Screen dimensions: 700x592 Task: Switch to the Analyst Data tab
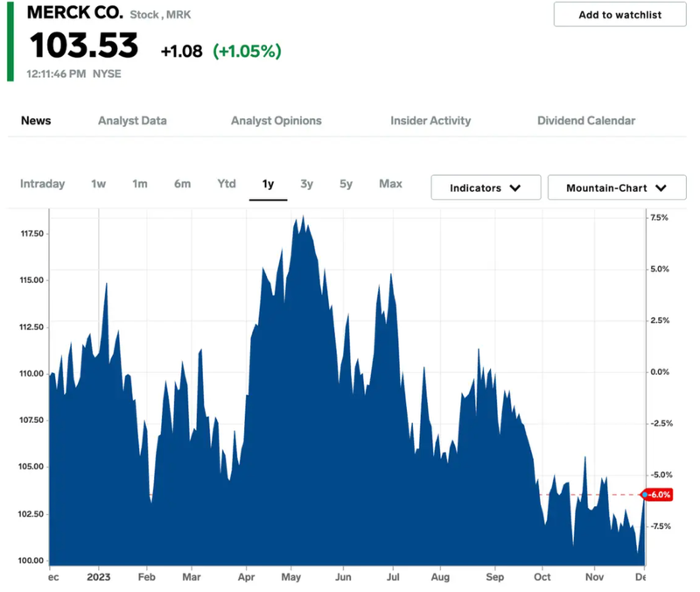132,121
